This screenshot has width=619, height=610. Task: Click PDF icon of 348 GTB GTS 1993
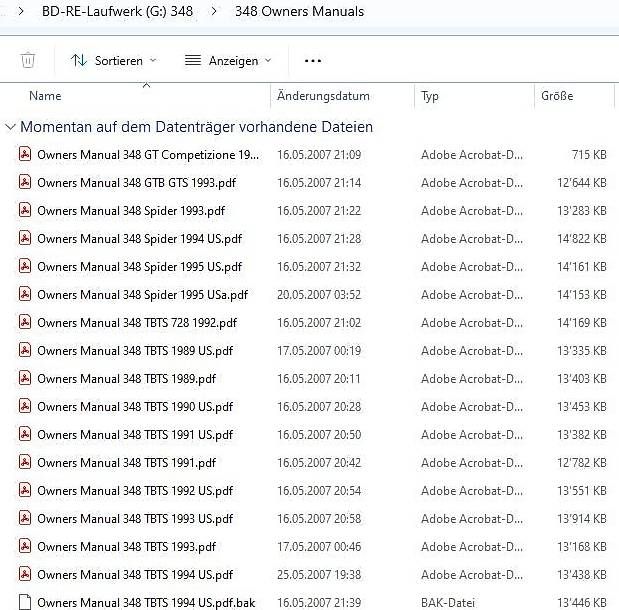[25, 182]
